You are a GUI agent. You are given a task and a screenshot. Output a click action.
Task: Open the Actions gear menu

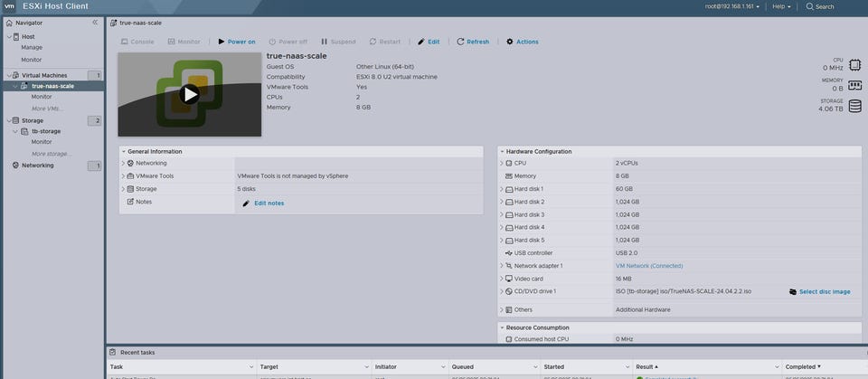[522, 42]
